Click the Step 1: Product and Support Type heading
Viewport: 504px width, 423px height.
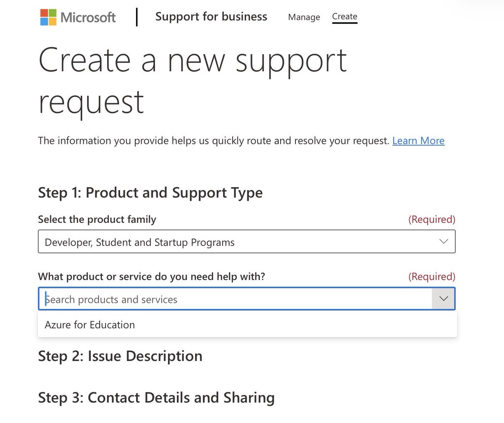(150, 193)
